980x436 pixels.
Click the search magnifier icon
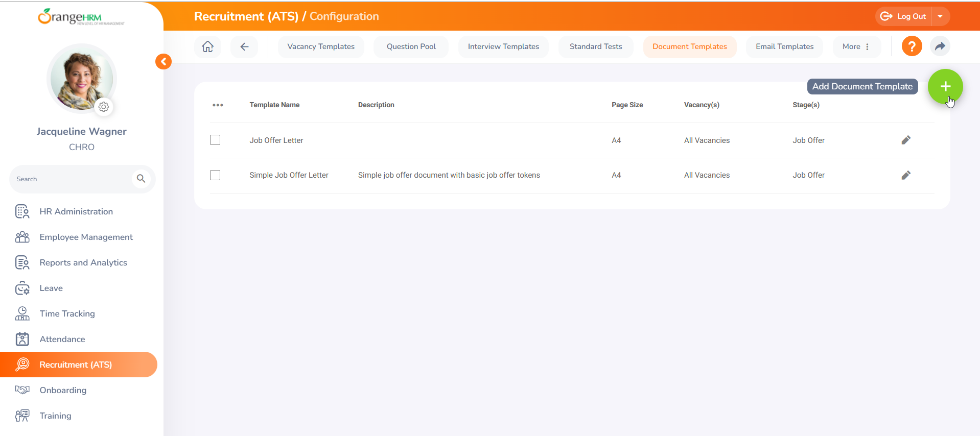pyautogui.click(x=141, y=179)
